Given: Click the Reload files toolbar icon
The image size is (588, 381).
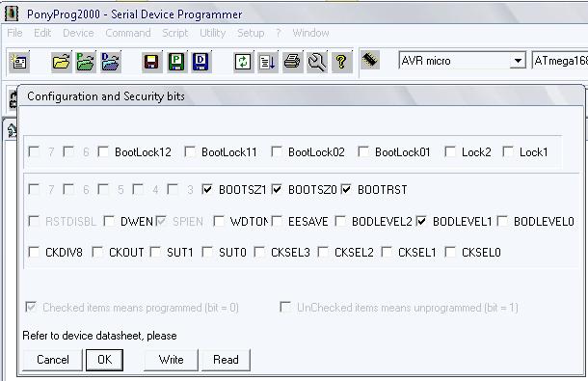Looking at the screenshot, I should click(x=243, y=62).
